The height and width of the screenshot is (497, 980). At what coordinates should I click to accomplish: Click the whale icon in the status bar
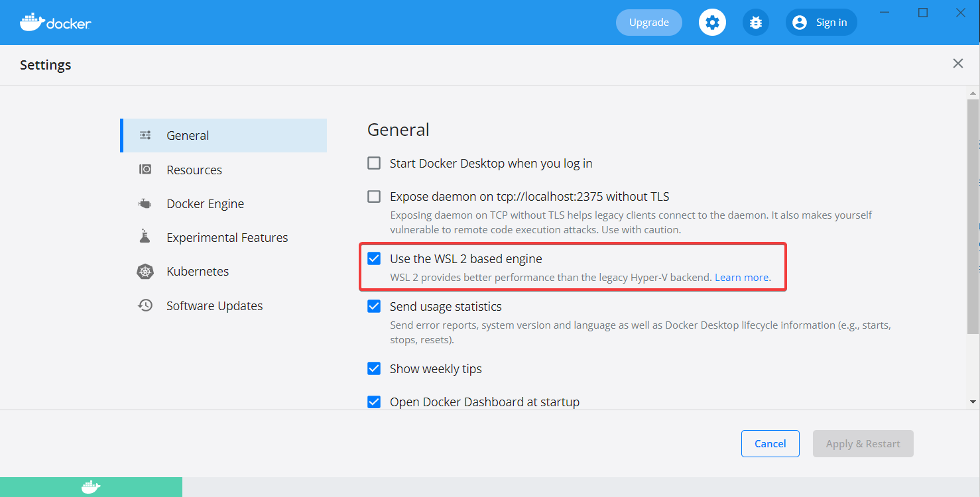tap(91, 486)
